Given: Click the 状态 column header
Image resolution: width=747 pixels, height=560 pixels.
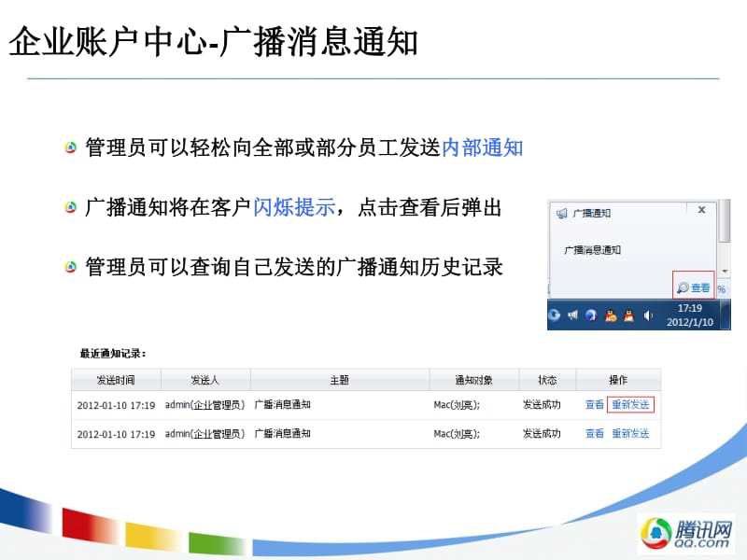Looking at the screenshot, I should (547, 380).
